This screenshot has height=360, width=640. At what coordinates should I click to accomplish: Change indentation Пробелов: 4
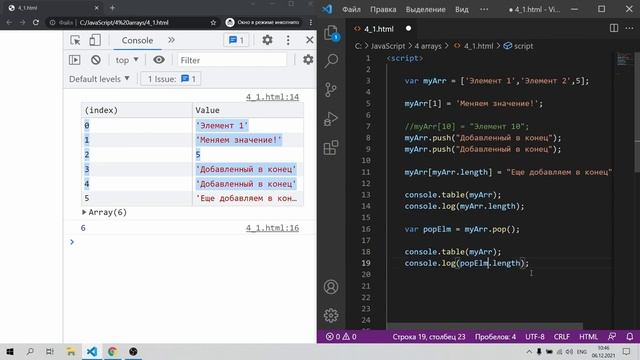click(495, 337)
